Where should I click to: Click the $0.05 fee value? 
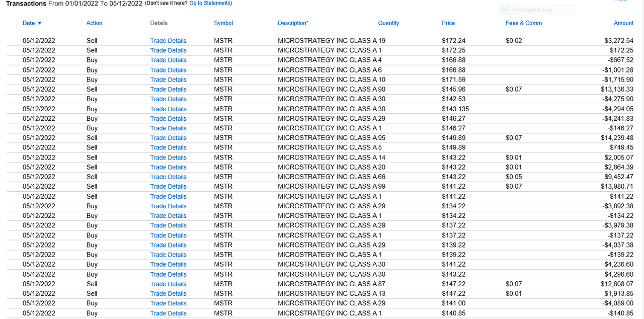(x=514, y=177)
